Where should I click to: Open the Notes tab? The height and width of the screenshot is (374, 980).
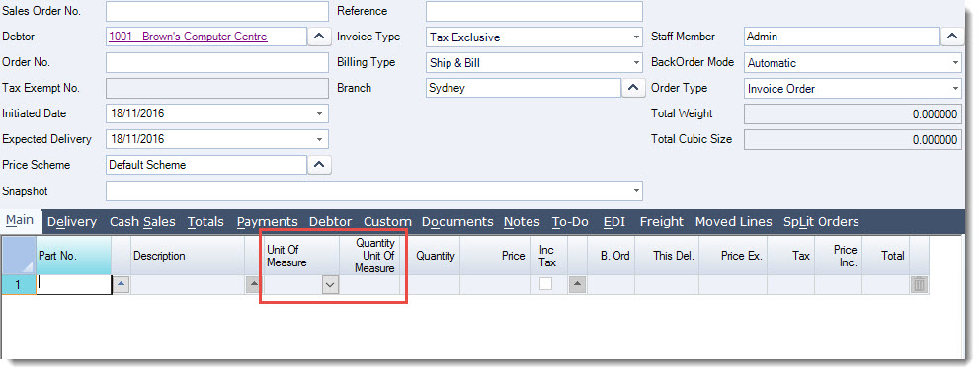pyautogui.click(x=522, y=222)
